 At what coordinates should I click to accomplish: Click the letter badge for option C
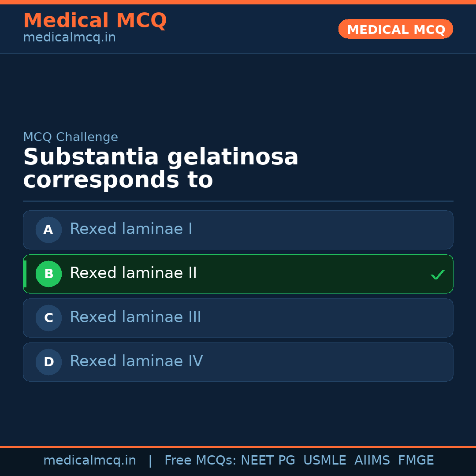[x=48, y=318]
